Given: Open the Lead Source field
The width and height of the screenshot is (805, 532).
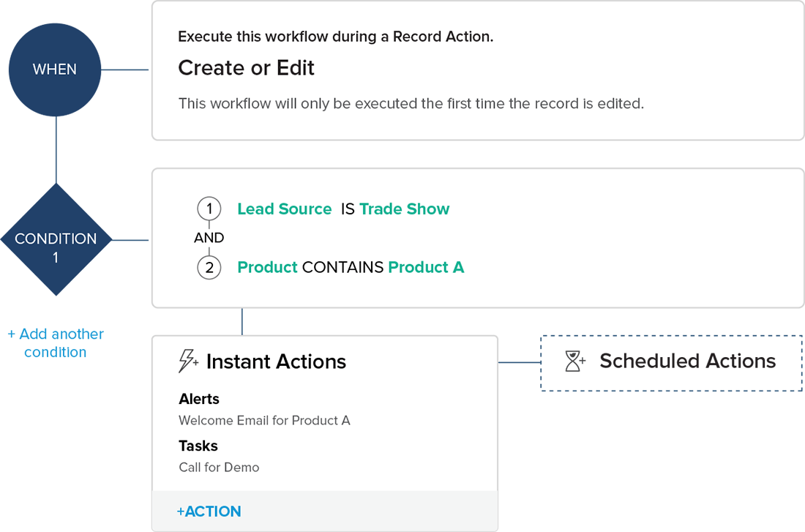Looking at the screenshot, I should (285, 209).
